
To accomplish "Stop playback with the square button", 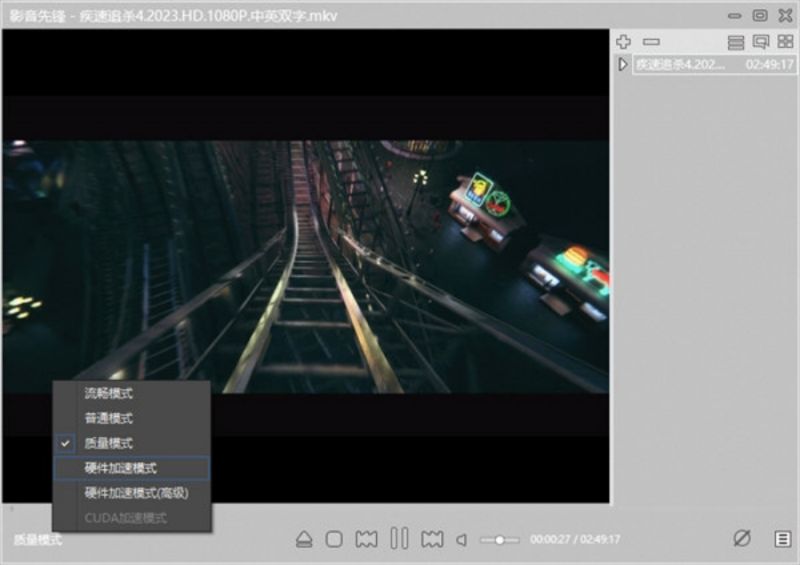I will coord(334,539).
